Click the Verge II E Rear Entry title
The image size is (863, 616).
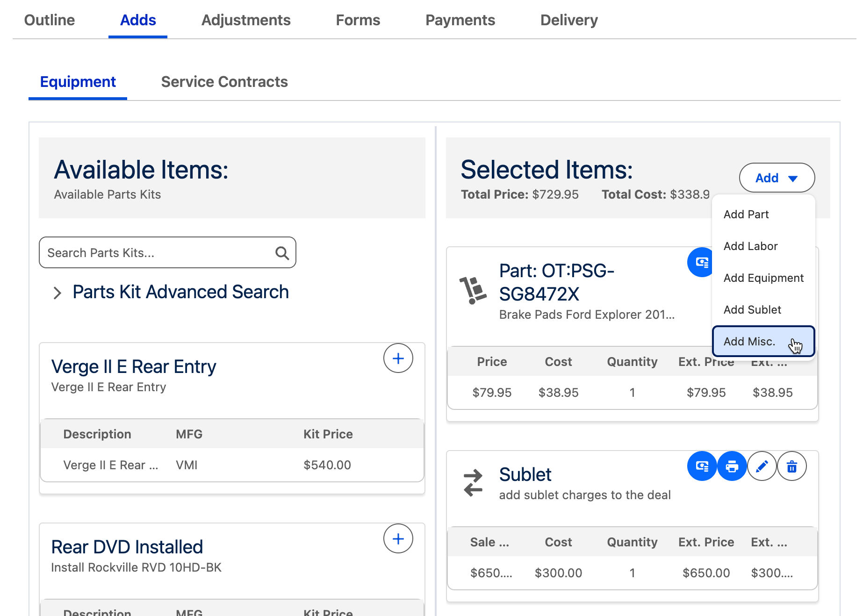tap(134, 367)
